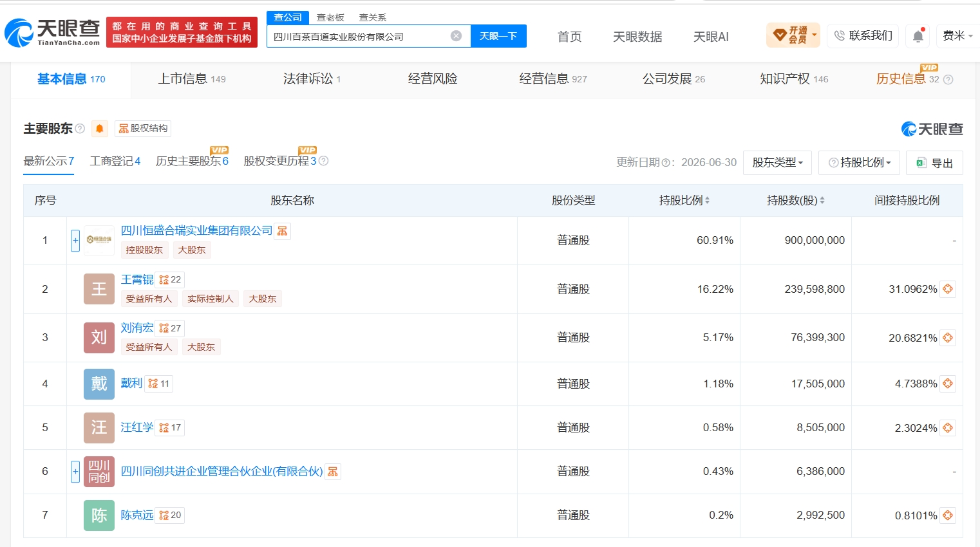Open the 四川恒盛合瑞实业集团有限公司 link

(x=196, y=230)
